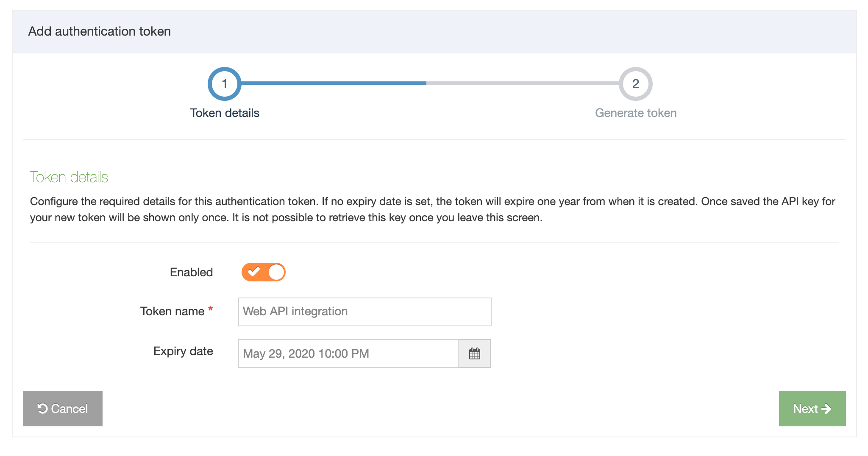Image resolution: width=868 pixels, height=456 pixels.
Task: Select the step 2 circle in the wizard
Action: pyautogui.click(x=635, y=84)
